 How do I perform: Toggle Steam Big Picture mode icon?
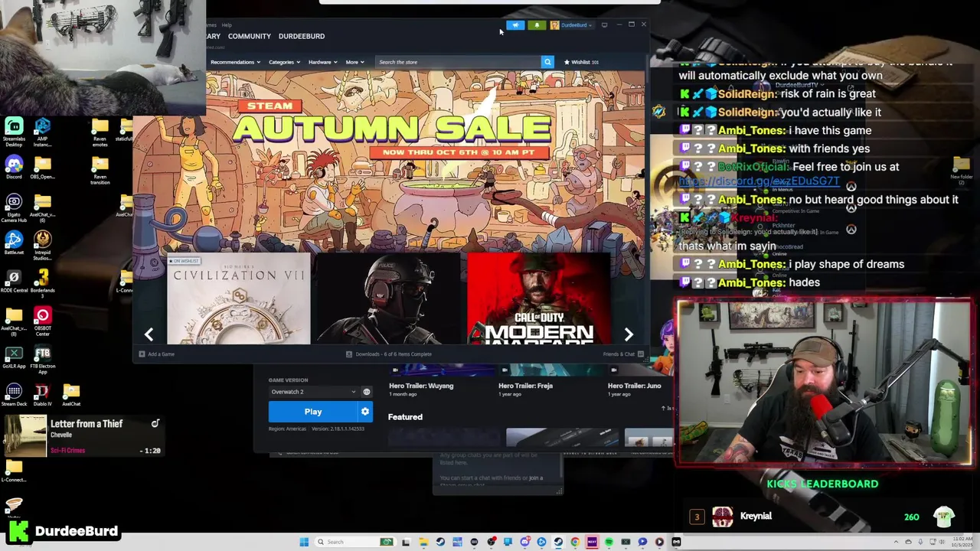[604, 25]
